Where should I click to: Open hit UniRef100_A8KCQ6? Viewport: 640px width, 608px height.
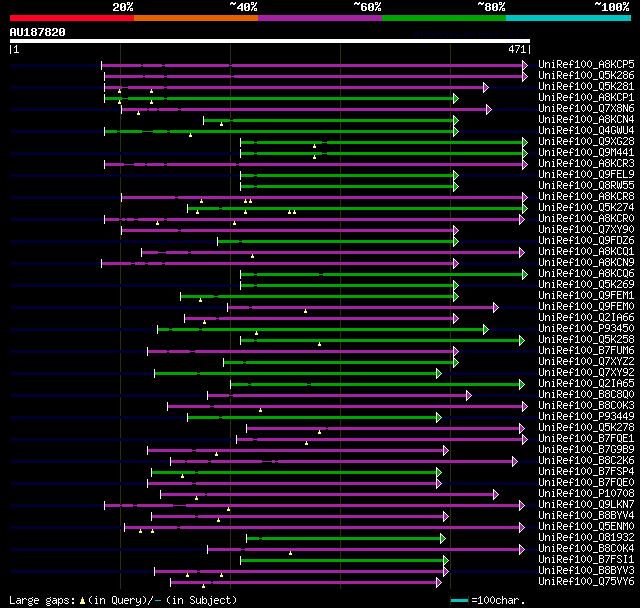point(586,274)
